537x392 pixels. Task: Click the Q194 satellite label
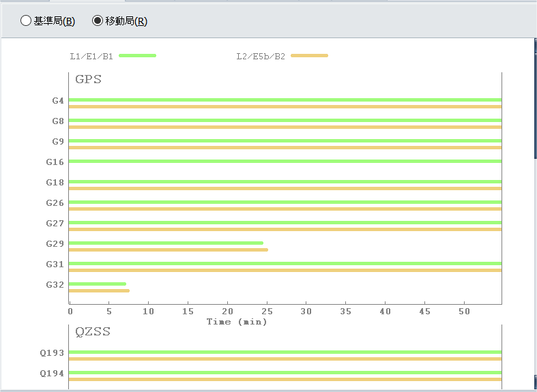tap(52, 374)
